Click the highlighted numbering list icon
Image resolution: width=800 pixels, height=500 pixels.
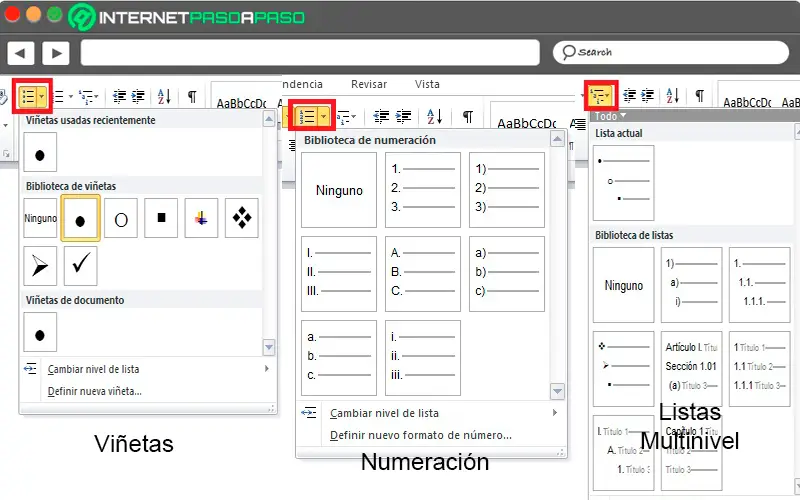click(307, 117)
